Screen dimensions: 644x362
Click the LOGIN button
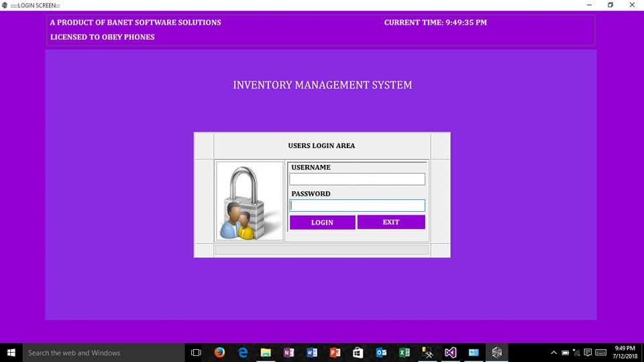322,223
